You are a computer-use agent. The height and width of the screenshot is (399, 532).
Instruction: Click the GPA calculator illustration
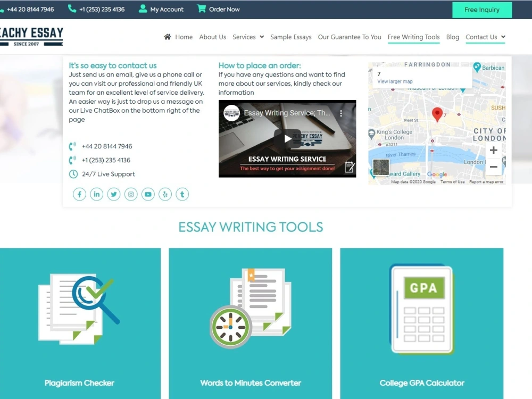[x=422, y=310]
